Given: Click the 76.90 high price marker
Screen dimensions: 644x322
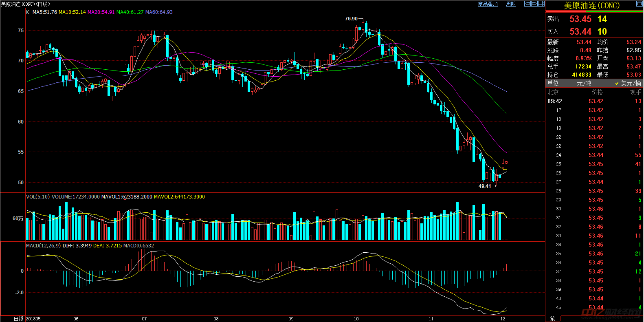Looking at the screenshot, I should 351,19.
